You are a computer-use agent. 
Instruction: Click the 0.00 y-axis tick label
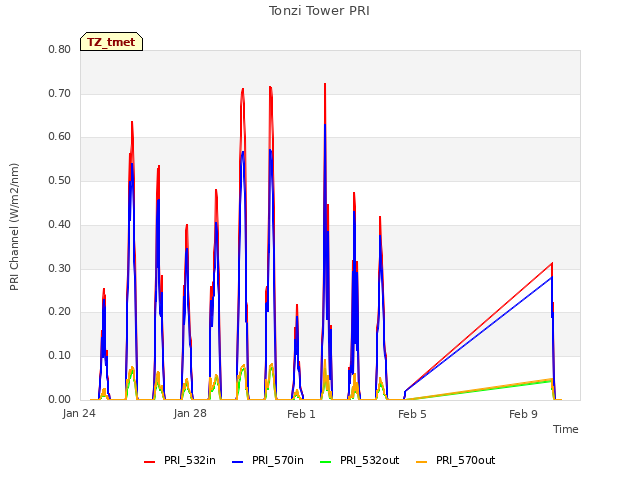[60, 399]
